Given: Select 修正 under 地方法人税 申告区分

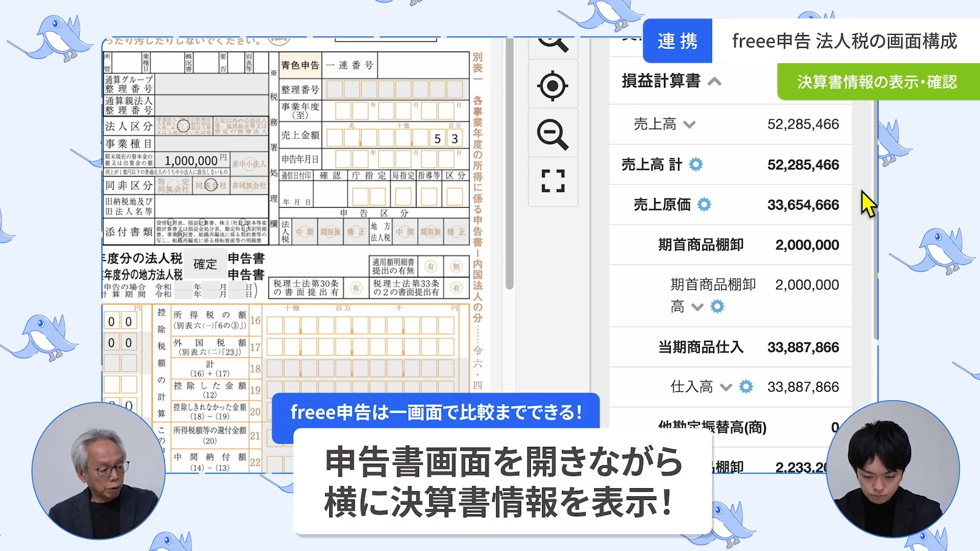Looking at the screenshot, I should click(456, 232).
